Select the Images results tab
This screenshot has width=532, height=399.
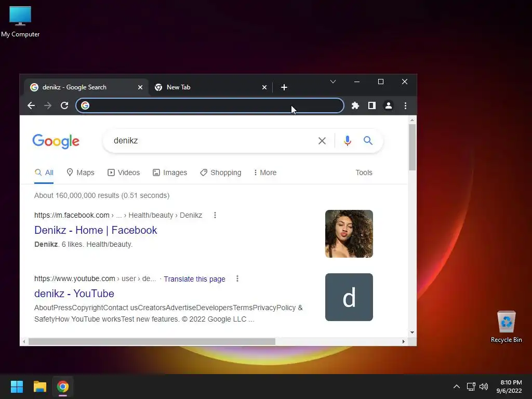point(170,172)
